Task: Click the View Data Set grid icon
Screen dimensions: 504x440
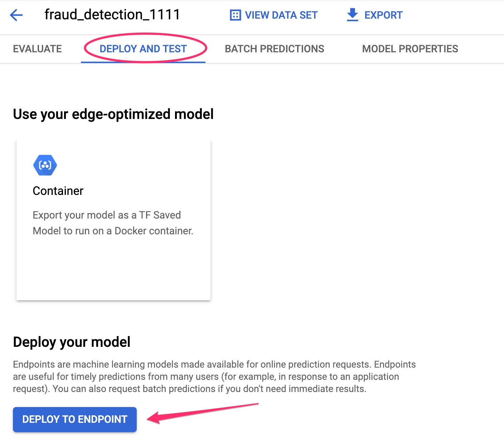Action: [235, 15]
